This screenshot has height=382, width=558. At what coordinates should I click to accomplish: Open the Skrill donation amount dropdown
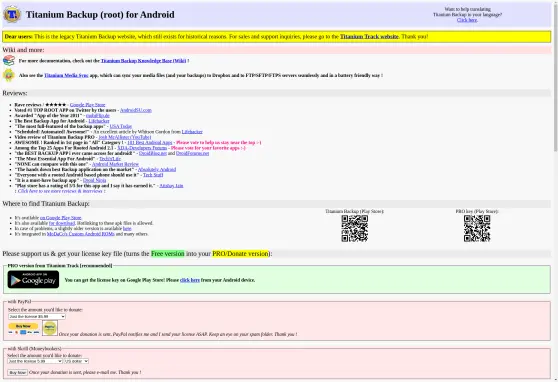tap(35, 361)
